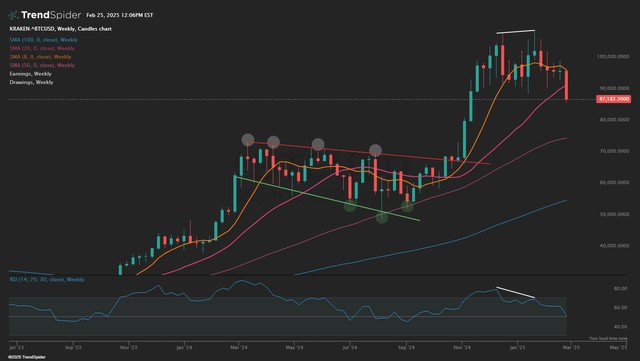Click the May '24 time axis label
Screen dimensions: 640x361
tap(294, 348)
